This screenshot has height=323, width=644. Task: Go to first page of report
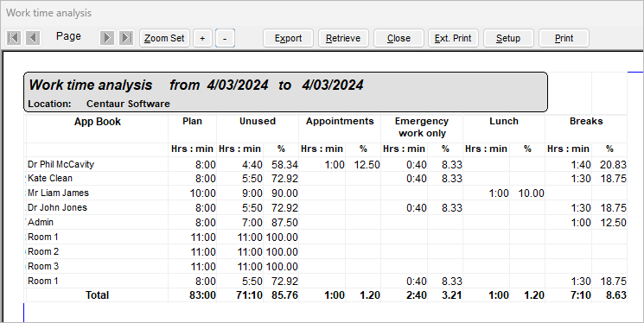click(x=14, y=38)
